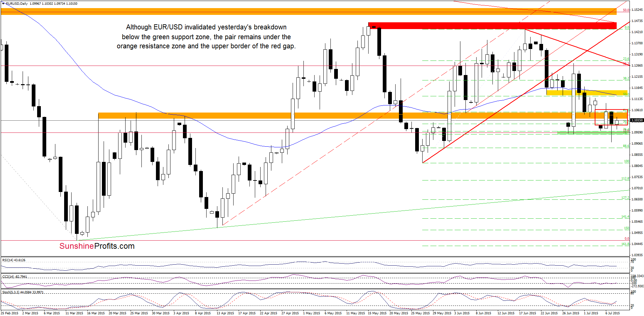Click the annotation text about EUR/USD breakdown
644x316 pixels.
pyautogui.click(x=206, y=37)
